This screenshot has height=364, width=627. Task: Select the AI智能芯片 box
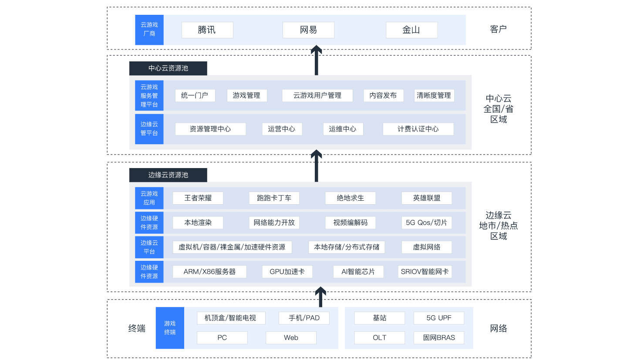(358, 272)
